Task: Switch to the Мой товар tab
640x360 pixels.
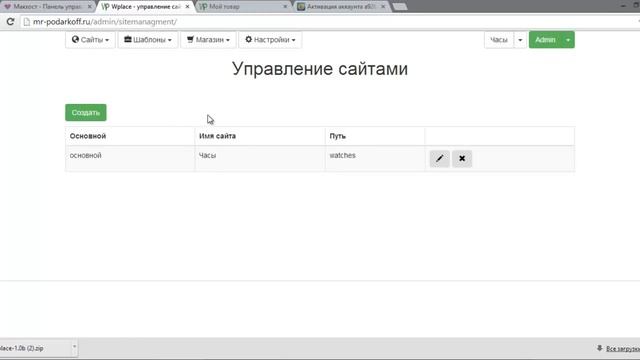Action: (243, 7)
